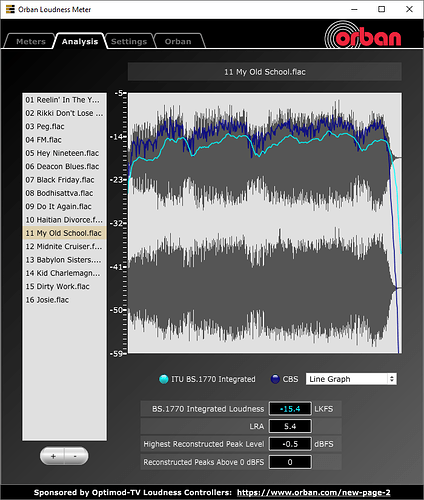The height and width of the screenshot is (500, 424).
Task: Click the BS.1770 Integrated Loudness value field
Action: pyautogui.click(x=290, y=409)
